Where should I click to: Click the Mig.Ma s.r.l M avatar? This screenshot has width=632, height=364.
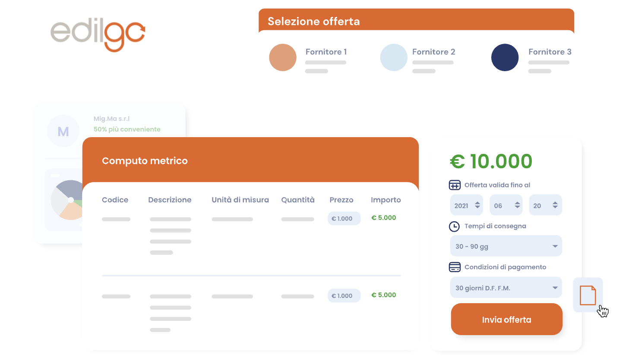(63, 131)
